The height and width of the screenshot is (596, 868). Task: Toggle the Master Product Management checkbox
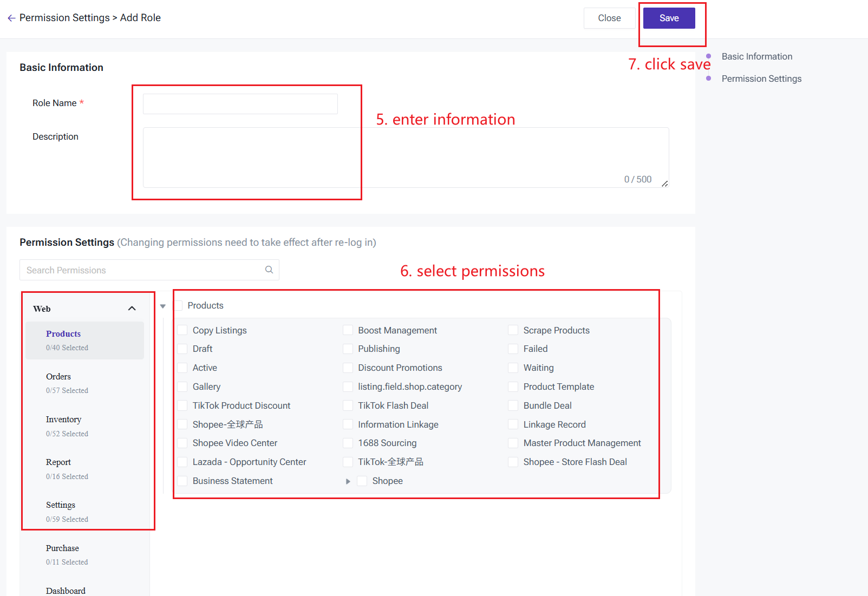pyautogui.click(x=513, y=443)
